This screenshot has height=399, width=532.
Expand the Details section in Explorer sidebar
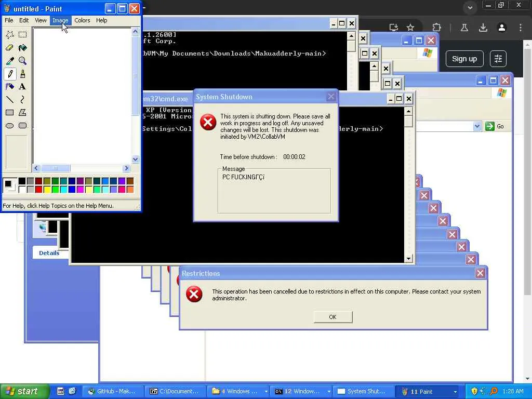(49, 253)
